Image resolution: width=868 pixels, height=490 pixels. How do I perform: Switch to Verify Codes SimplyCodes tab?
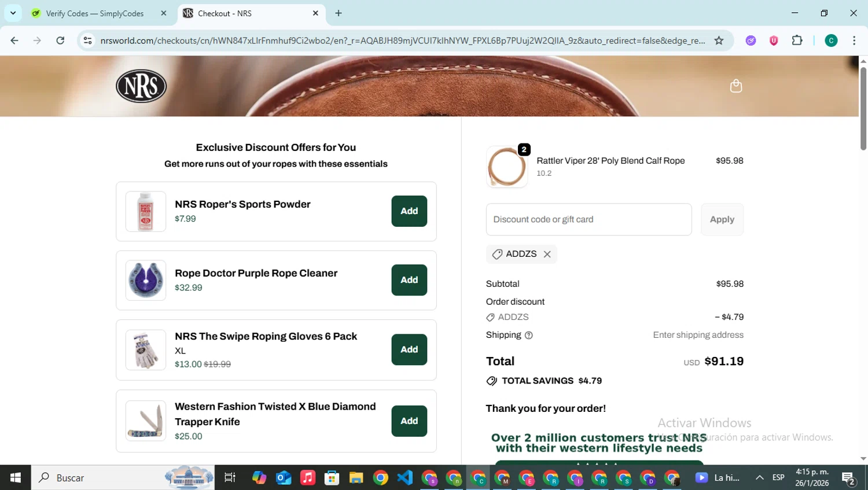pyautogui.click(x=98, y=13)
